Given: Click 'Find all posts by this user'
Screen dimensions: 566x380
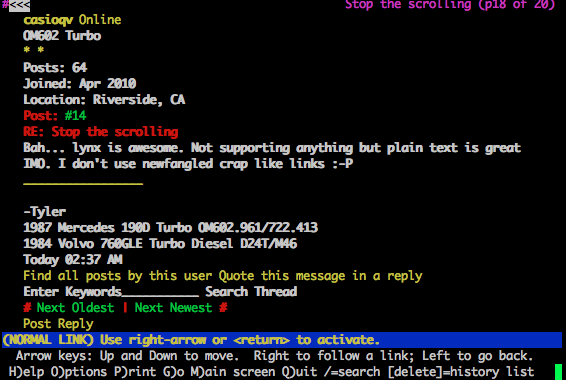Looking at the screenshot, I should [118, 276].
